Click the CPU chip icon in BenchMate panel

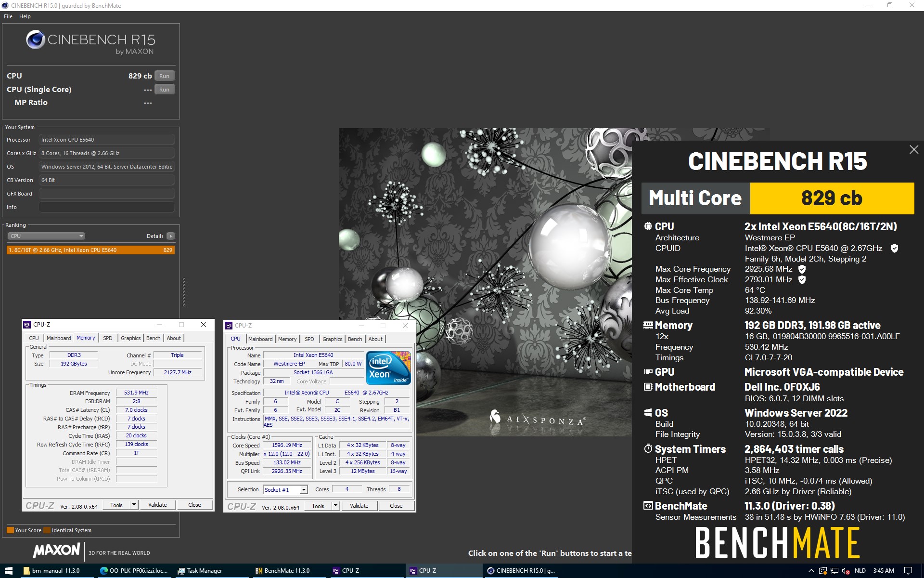coord(648,226)
